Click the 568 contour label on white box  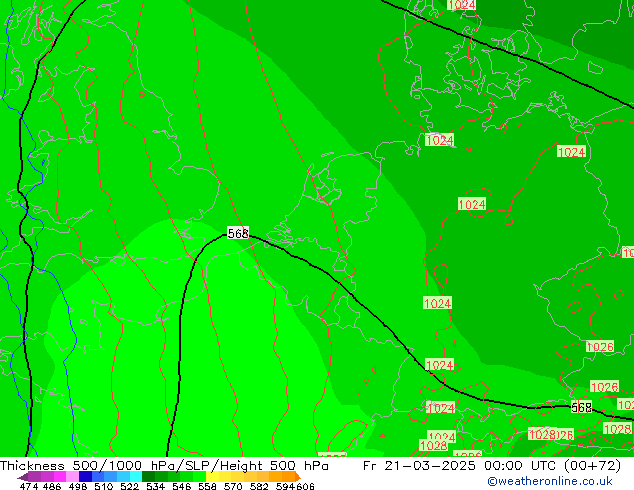tap(238, 233)
